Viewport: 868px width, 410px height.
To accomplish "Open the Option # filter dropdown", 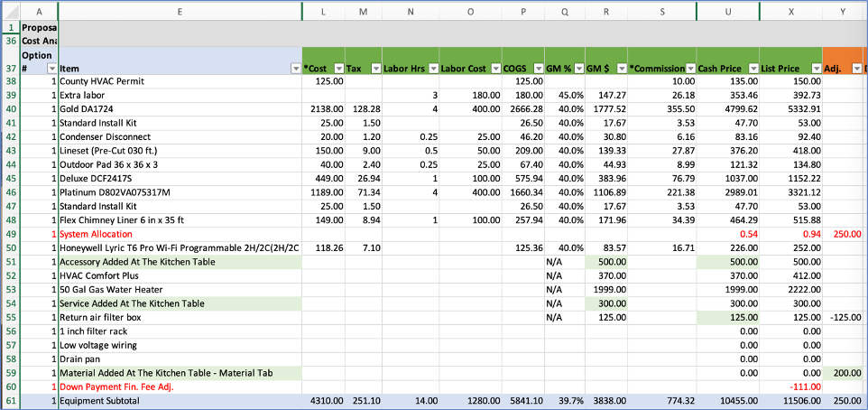I will click(52, 69).
